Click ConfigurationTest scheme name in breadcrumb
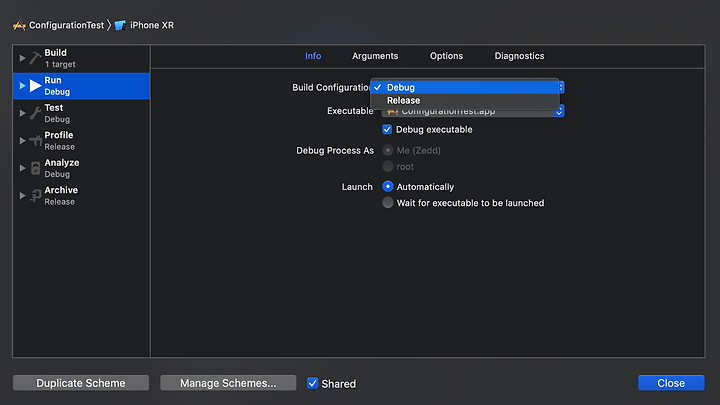The height and width of the screenshot is (405, 720). [x=67, y=25]
